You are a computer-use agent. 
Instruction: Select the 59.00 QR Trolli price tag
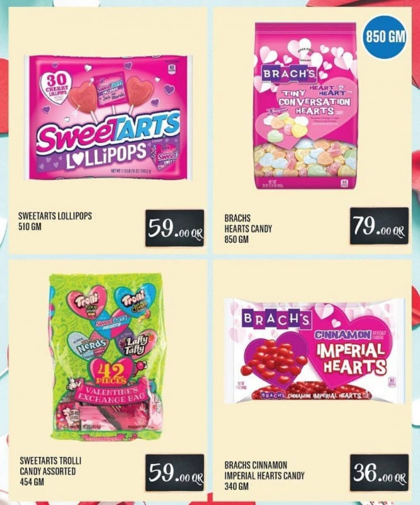175,473
